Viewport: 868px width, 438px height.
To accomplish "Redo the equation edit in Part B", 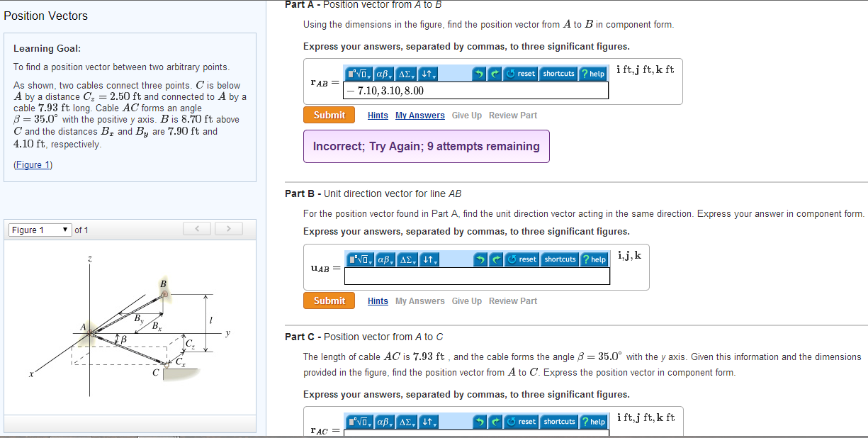I will pyautogui.click(x=495, y=259).
